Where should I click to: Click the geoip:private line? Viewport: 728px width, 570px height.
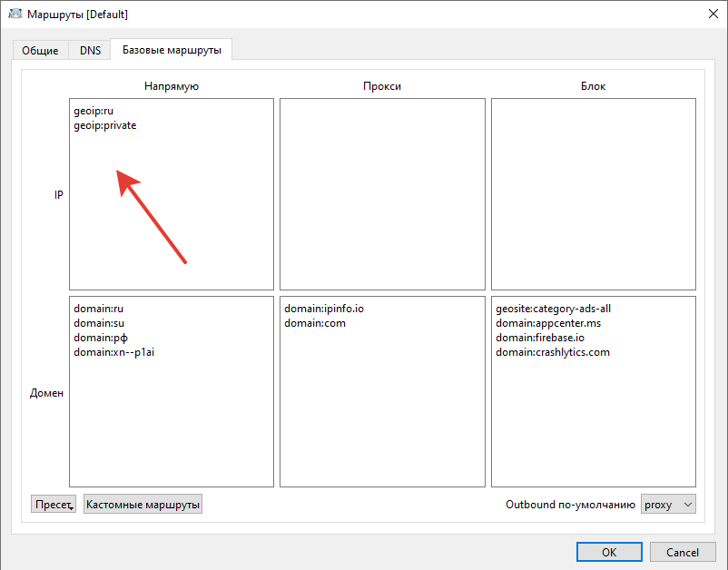[105, 125]
